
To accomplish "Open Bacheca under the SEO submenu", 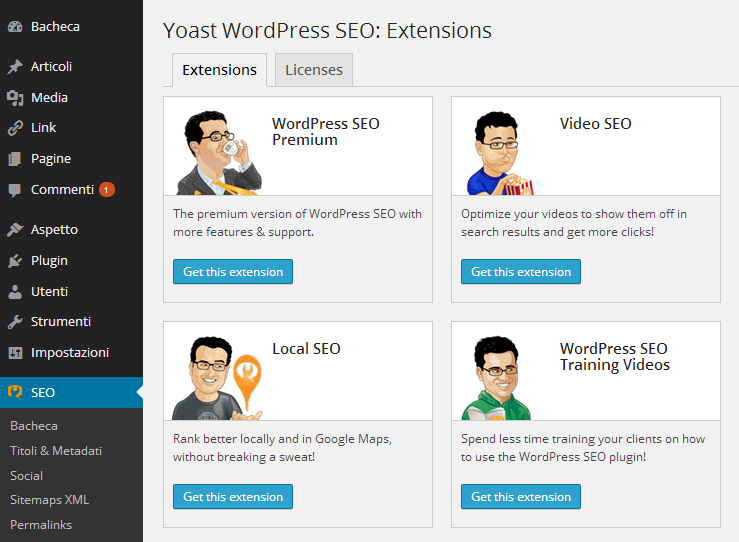I will tap(34, 426).
